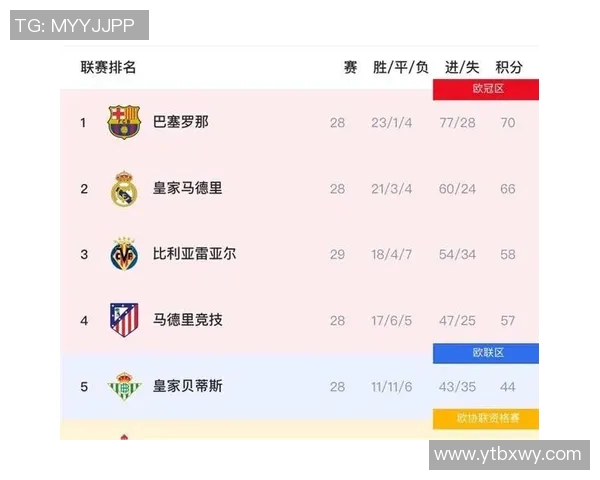Click the Real Madrid club crest

click(x=124, y=188)
